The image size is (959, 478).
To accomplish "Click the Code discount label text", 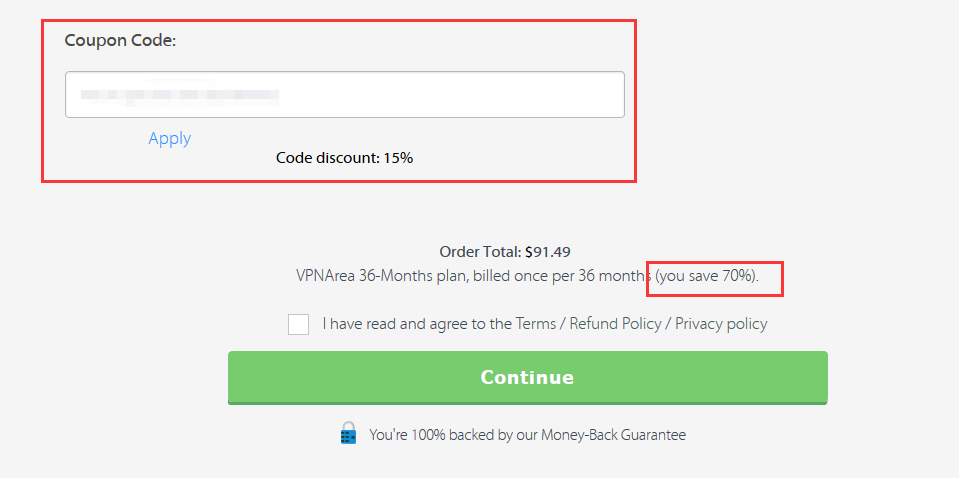I will coord(328,158).
